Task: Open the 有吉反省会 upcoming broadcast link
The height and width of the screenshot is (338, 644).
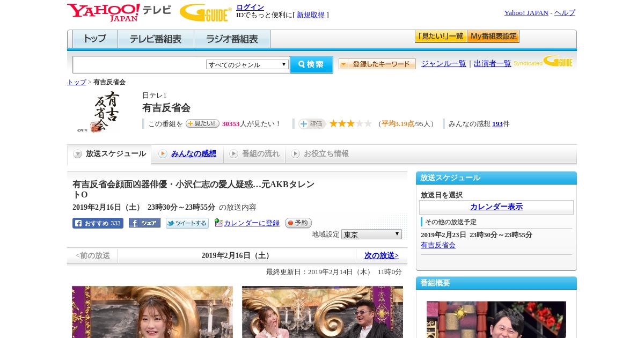Action: 438,245
